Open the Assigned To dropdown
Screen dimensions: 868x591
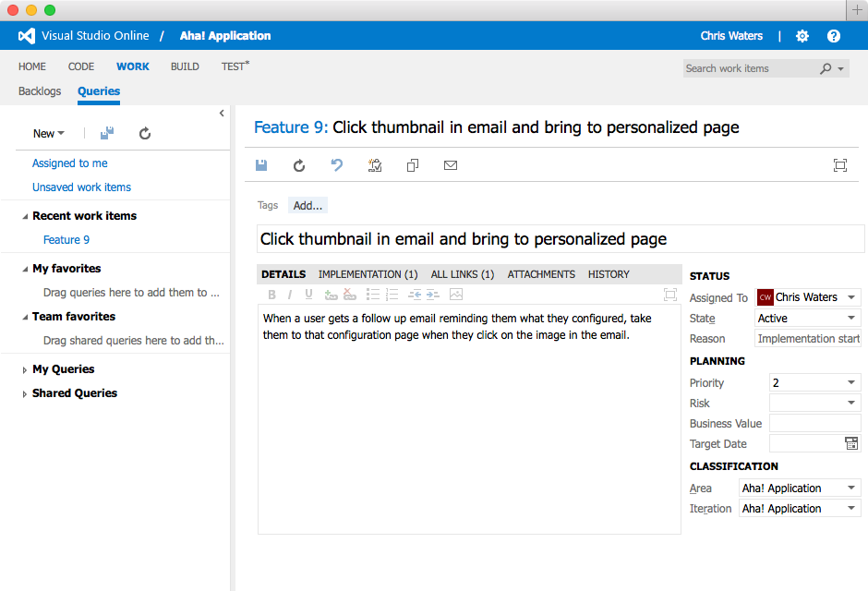tap(851, 297)
